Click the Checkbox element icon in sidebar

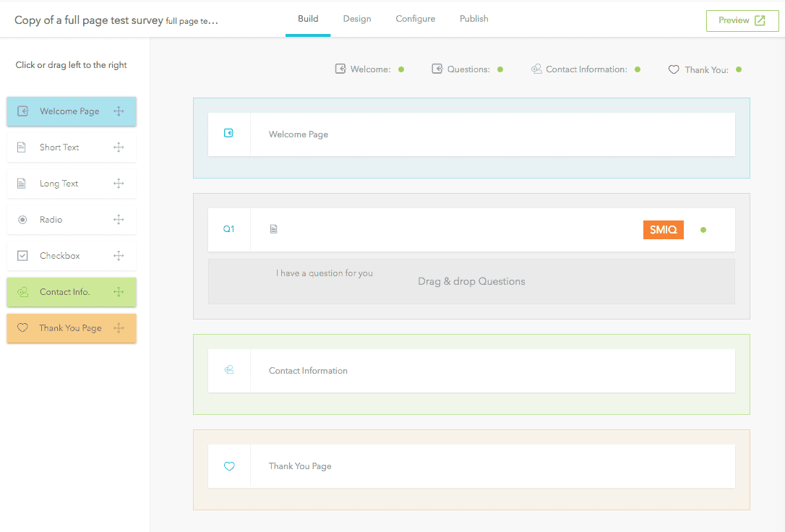coord(22,256)
